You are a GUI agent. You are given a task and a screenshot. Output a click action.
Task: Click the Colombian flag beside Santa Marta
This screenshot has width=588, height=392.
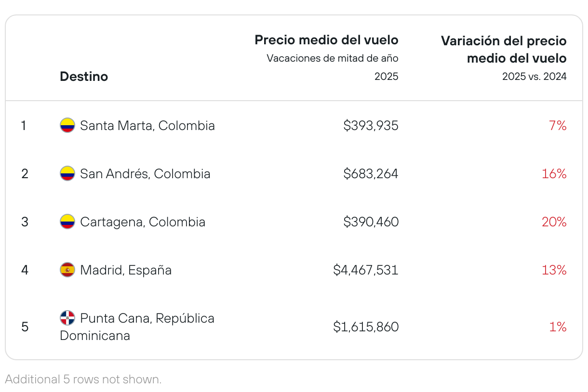(x=67, y=126)
